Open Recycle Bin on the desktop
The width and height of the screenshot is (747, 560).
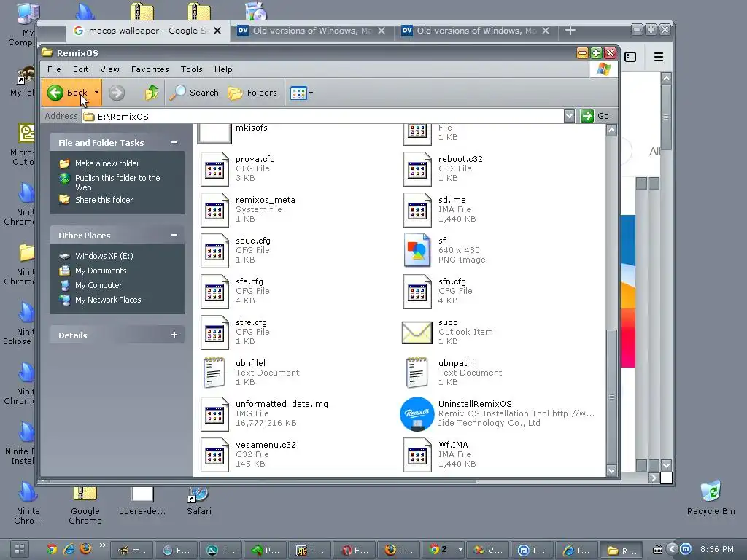pyautogui.click(x=711, y=498)
